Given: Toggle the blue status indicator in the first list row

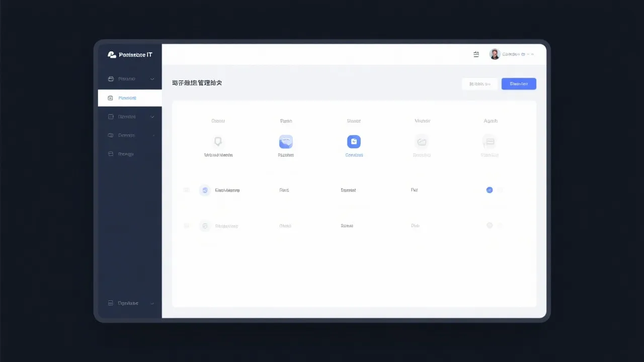Looking at the screenshot, I should point(489,190).
